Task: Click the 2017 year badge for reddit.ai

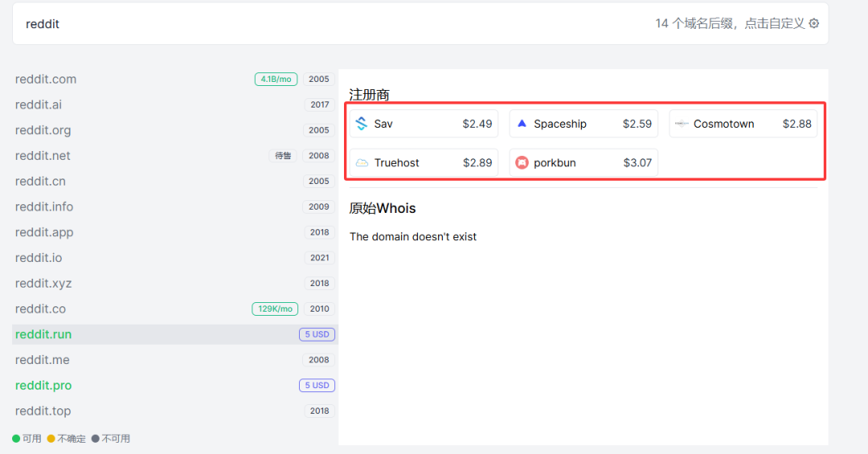Action: click(319, 104)
